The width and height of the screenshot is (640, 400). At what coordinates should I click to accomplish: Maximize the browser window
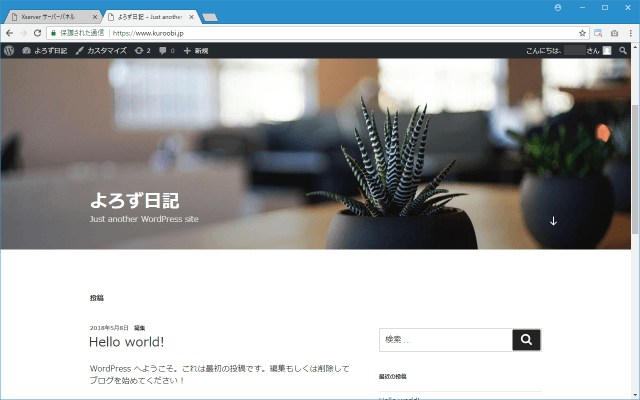click(605, 7)
